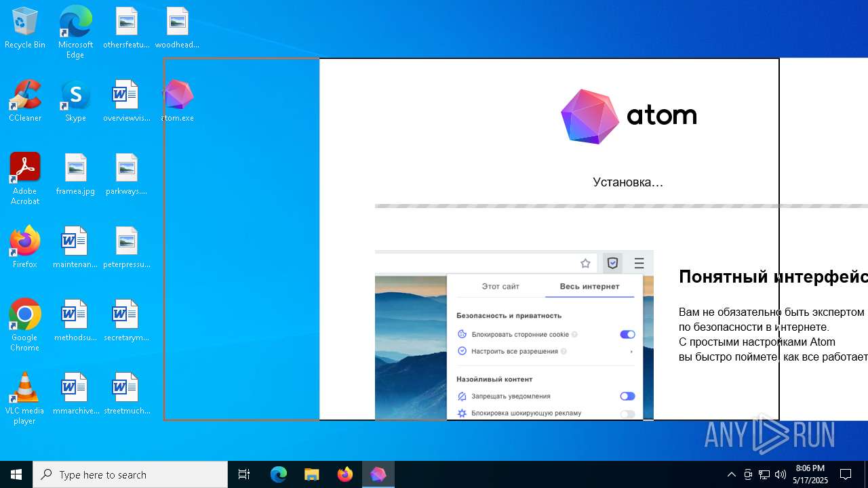Open File Explorer from the taskbar
868x488 pixels.
(x=311, y=474)
